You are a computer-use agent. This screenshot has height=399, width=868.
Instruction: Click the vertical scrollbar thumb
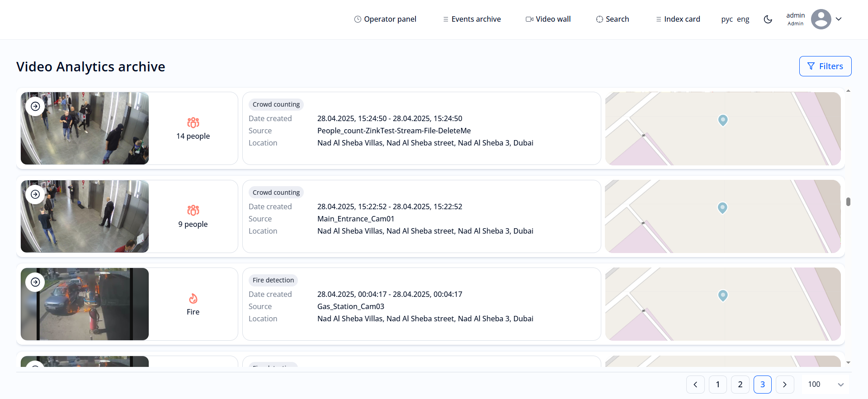(848, 202)
